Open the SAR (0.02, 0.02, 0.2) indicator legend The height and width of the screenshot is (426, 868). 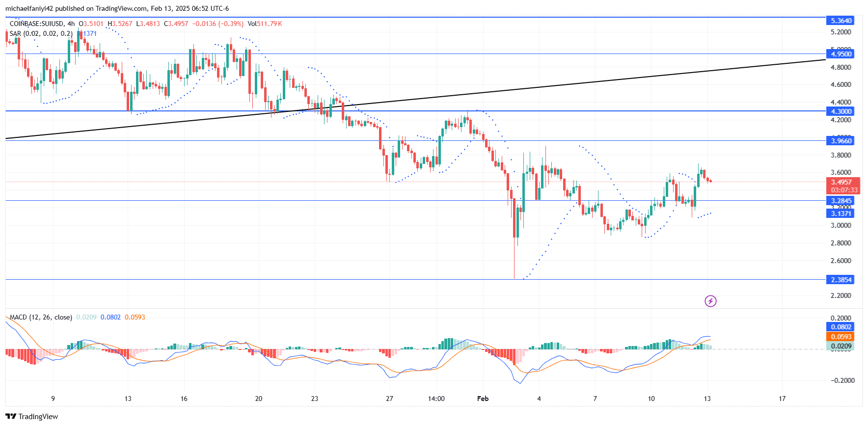[x=41, y=33]
